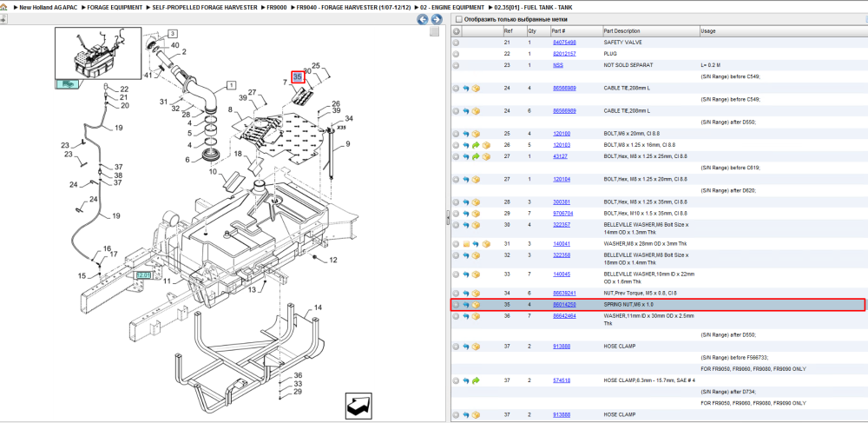868x423 pixels.
Task: Click blue arrow icon on part 322357 row
Action: [x=466, y=225]
